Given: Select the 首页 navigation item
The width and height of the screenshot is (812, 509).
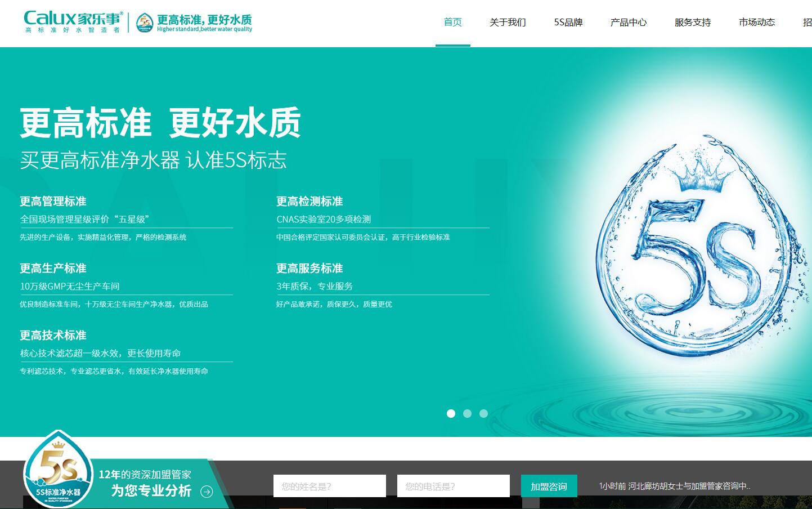Looking at the screenshot, I should coord(452,23).
